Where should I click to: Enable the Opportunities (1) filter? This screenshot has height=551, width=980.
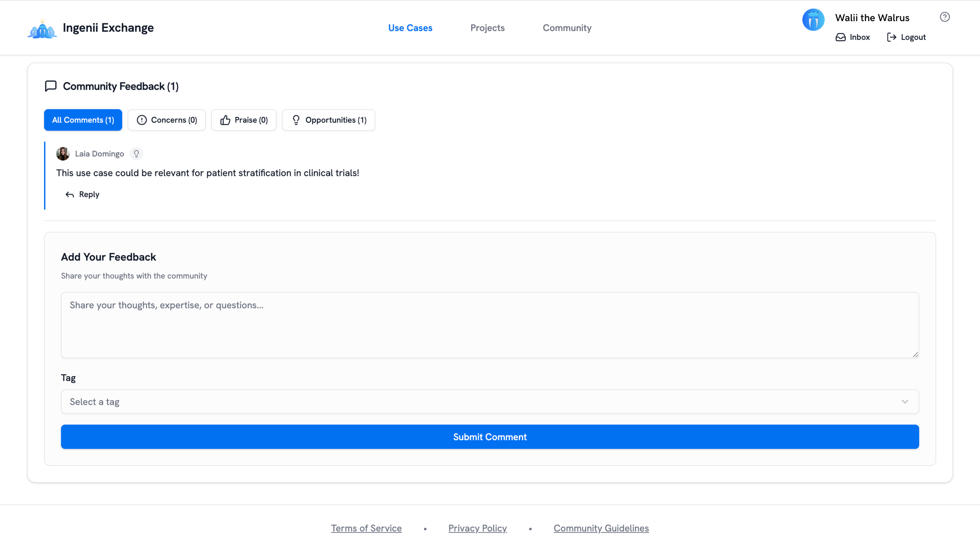coord(328,120)
